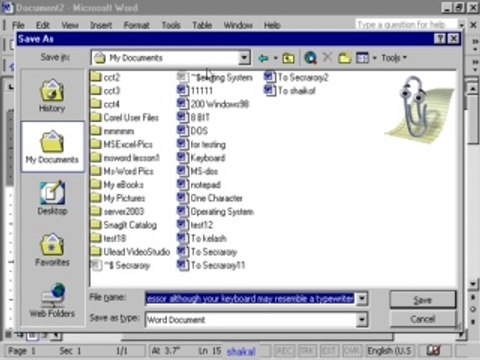
Task: Create a new folder
Action: pyautogui.click(x=345, y=58)
